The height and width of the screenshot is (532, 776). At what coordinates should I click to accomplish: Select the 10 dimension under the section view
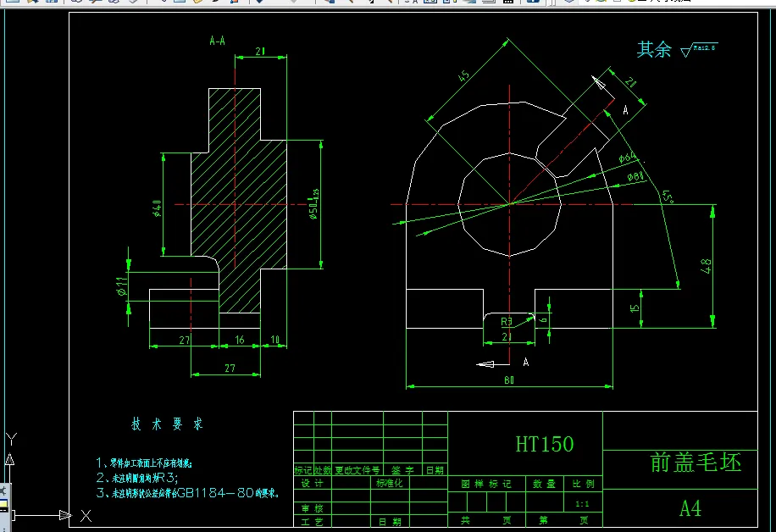(x=275, y=340)
